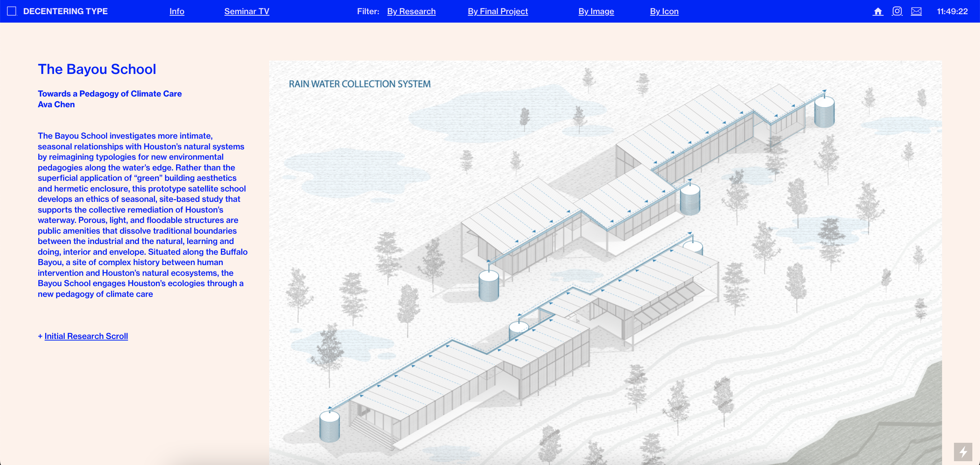Filter projects By Research
The width and height of the screenshot is (980, 465).
tap(411, 11)
